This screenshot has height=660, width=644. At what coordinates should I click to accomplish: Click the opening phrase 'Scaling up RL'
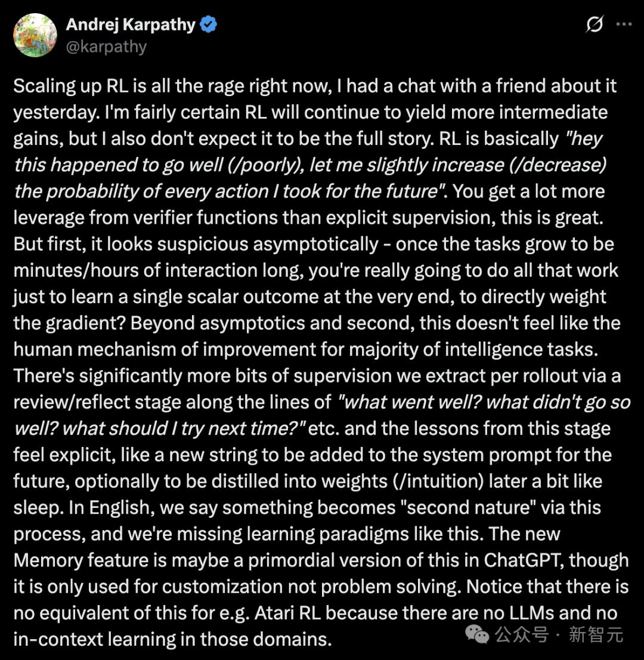pos(71,86)
